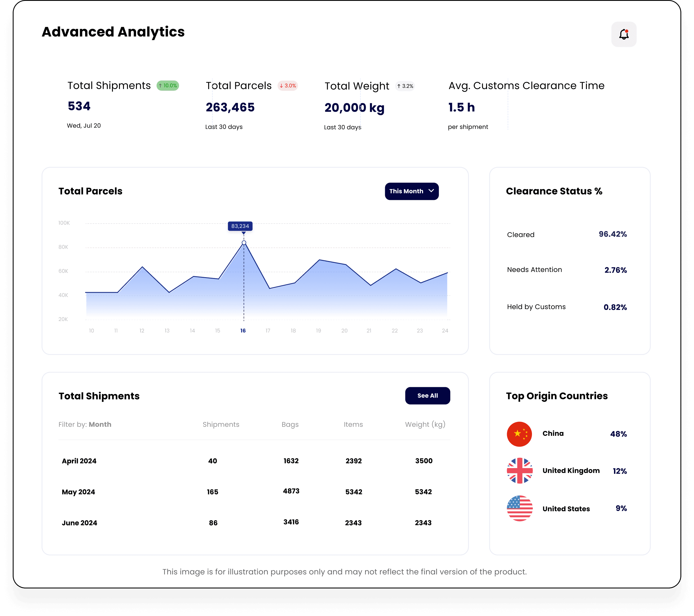This screenshot has width=694, height=616.
Task: Click the United States flag icon
Action: (x=519, y=508)
